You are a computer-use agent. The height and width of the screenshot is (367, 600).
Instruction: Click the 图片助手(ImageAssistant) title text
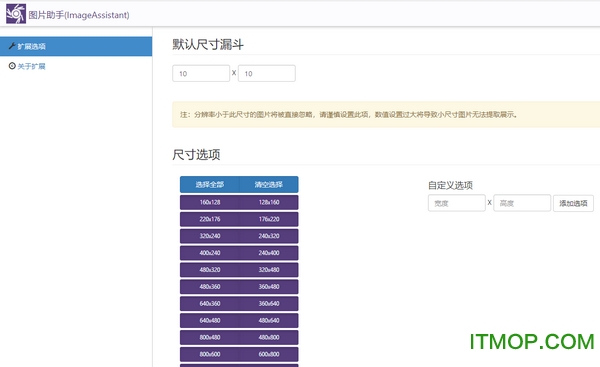point(79,15)
